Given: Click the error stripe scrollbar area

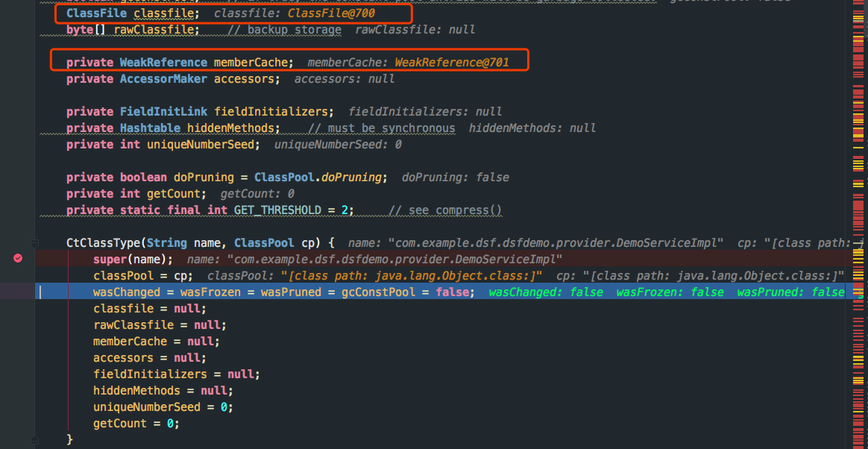Looking at the screenshot, I should pos(859,224).
